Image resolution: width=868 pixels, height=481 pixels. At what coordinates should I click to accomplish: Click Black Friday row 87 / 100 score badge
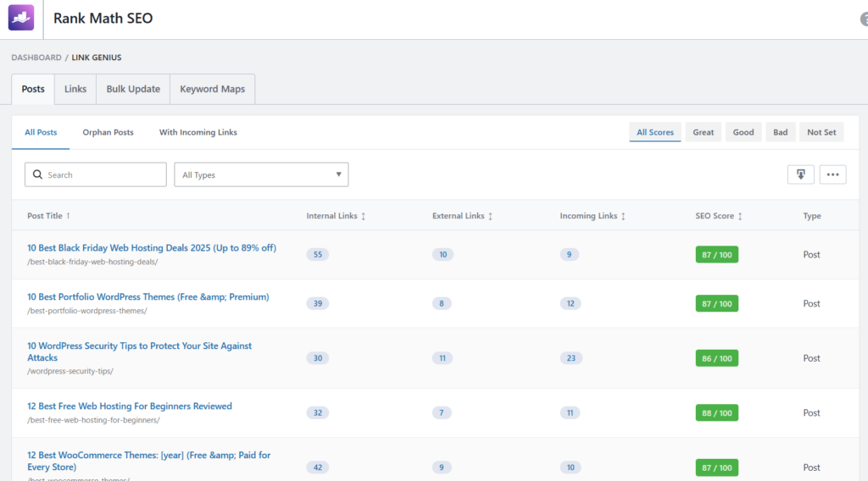click(x=717, y=255)
